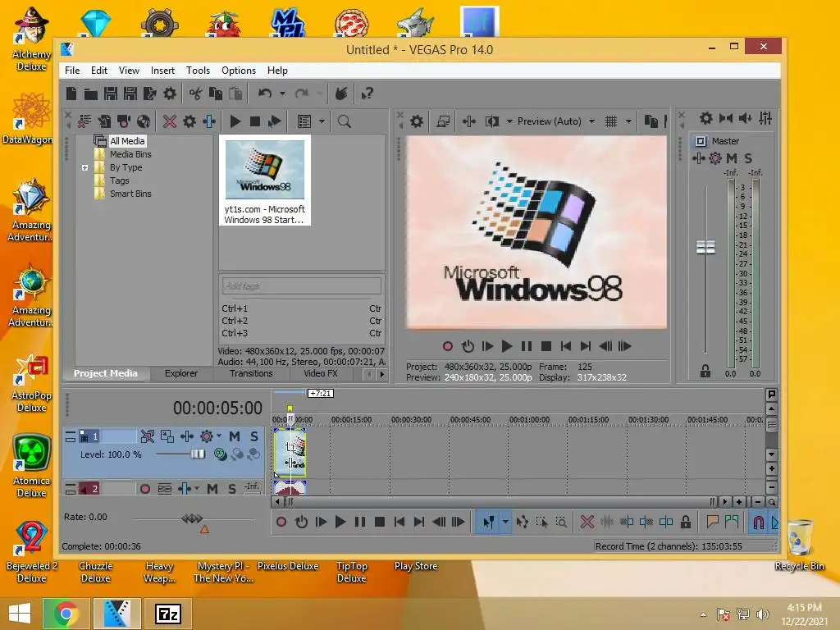This screenshot has width=840, height=630.
Task: Switch to the Video FX tab
Action: click(321, 373)
